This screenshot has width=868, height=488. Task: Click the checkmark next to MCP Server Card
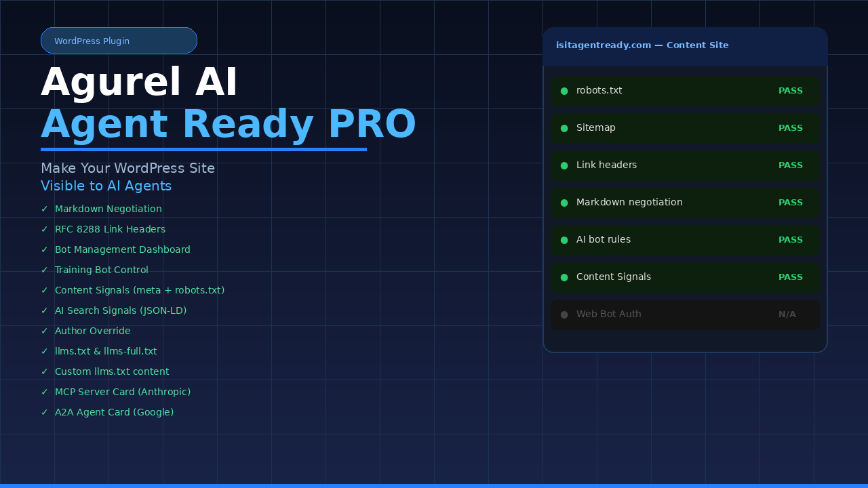45,392
